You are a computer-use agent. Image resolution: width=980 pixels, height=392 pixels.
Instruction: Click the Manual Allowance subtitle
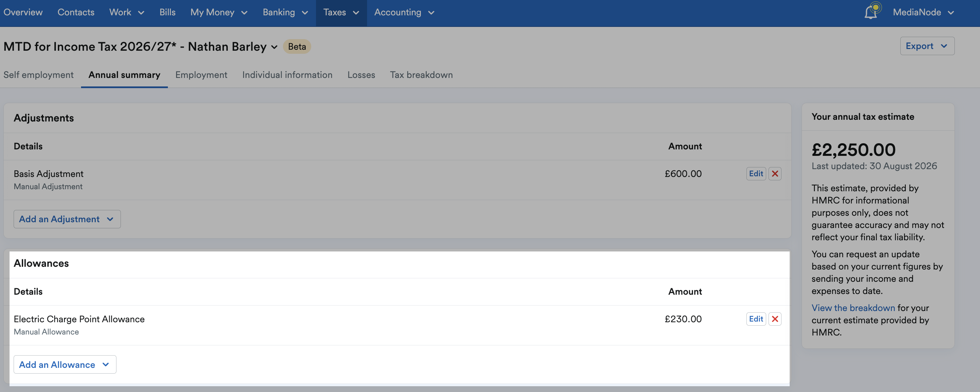tap(46, 332)
